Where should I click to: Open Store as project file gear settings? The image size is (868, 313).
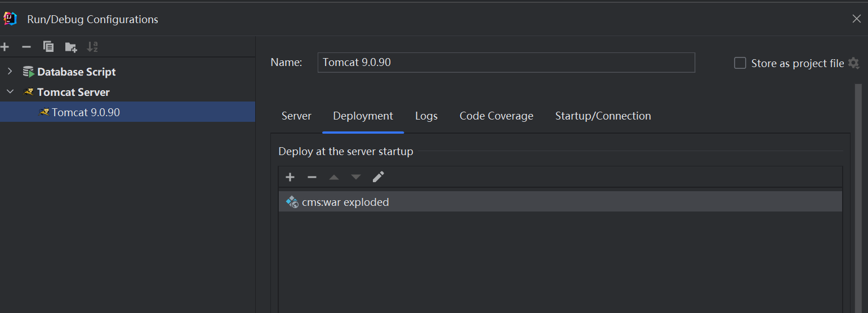tap(854, 63)
